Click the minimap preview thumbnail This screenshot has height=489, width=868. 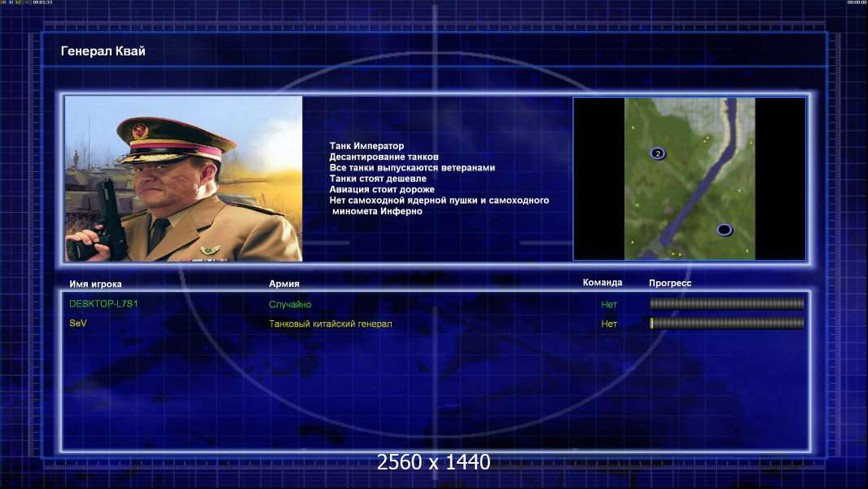tap(689, 178)
